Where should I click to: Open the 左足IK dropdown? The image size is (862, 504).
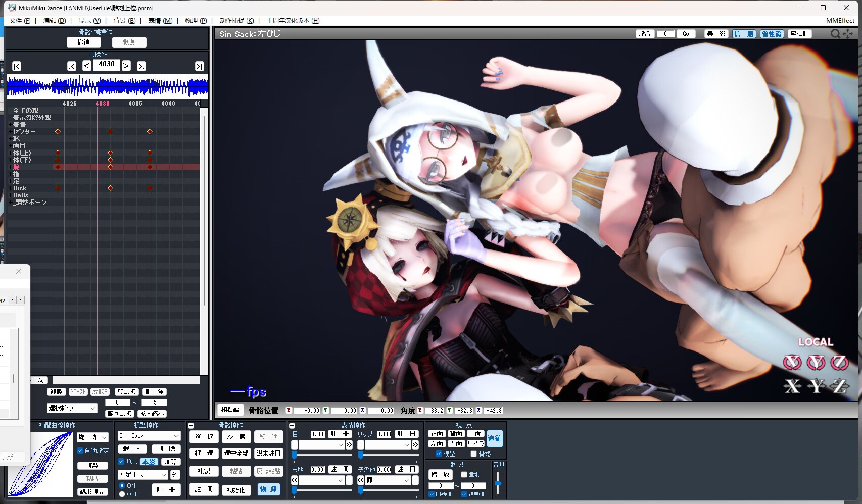pos(142,475)
